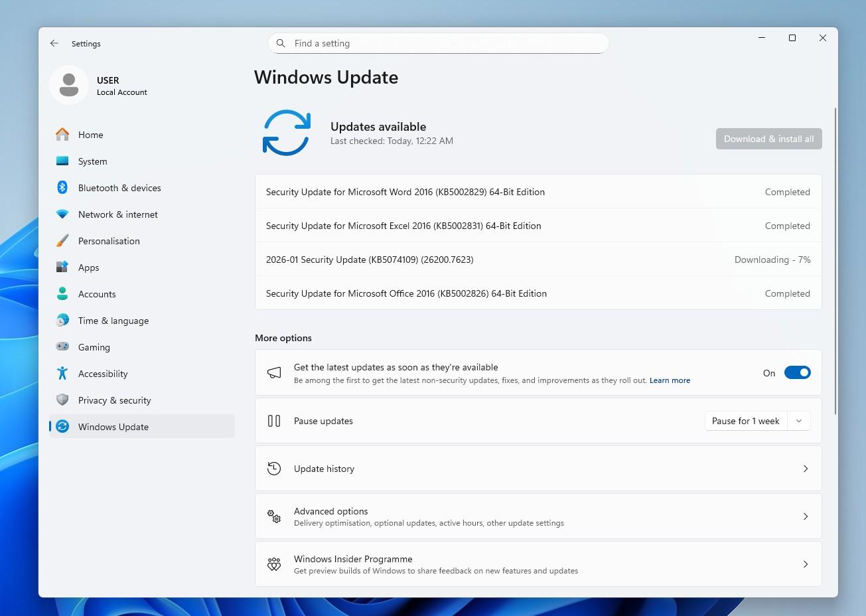Open Bluetooth & devices settings icon
The width and height of the screenshot is (866, 616).
pos(62,188)
